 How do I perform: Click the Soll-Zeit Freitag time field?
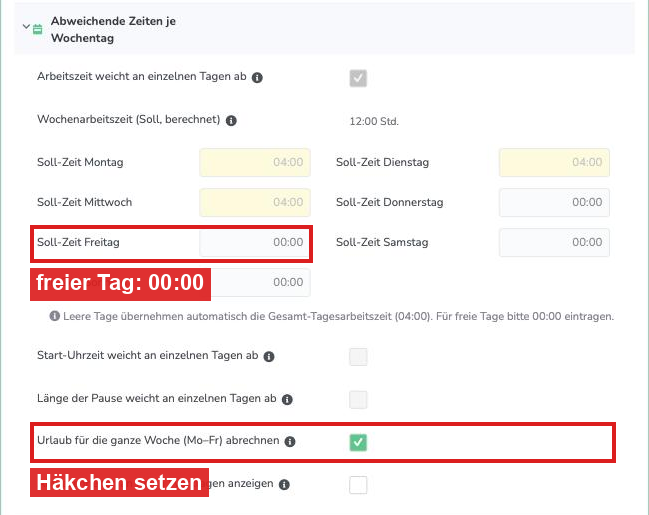(255, 242)
